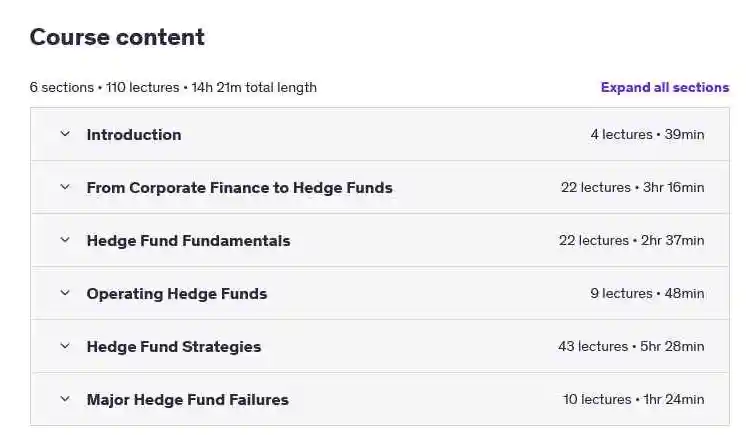Click the arrow icon for Operating Hedge Funds
Viewport: 746px width, 435px height.
65,293
